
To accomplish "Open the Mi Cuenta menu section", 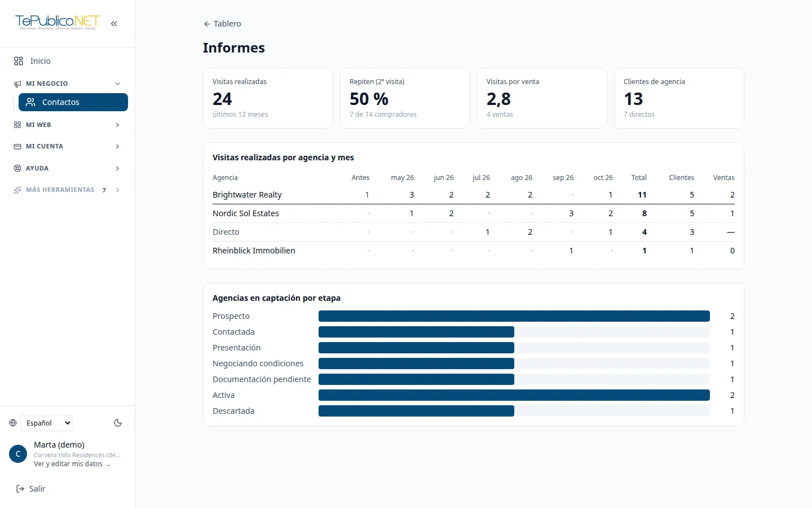I will click(x=67, y=146).
